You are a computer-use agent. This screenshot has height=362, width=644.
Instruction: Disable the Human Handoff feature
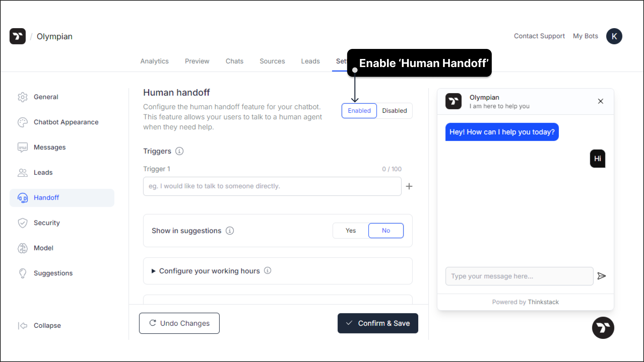pos(394,111)
